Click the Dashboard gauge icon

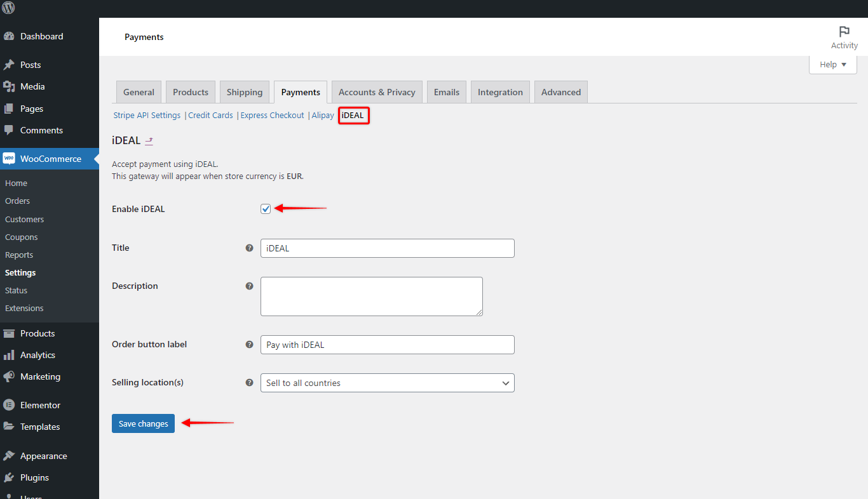[9, 36]
